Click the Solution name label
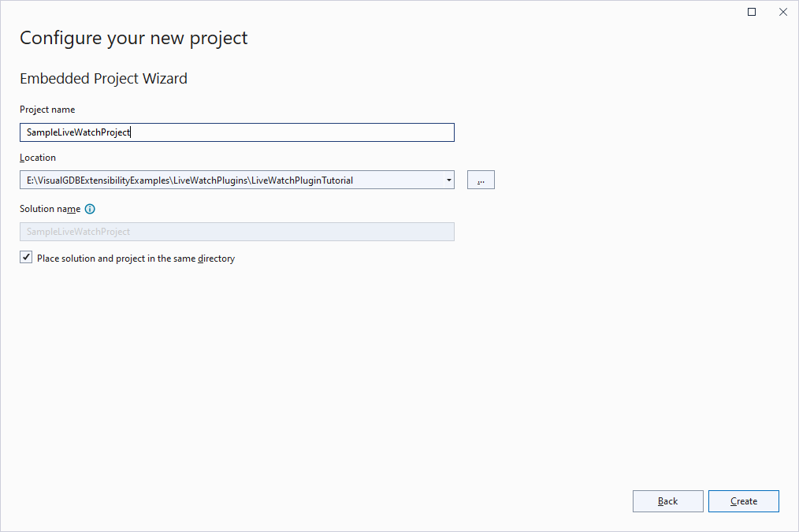 point(50,209)
